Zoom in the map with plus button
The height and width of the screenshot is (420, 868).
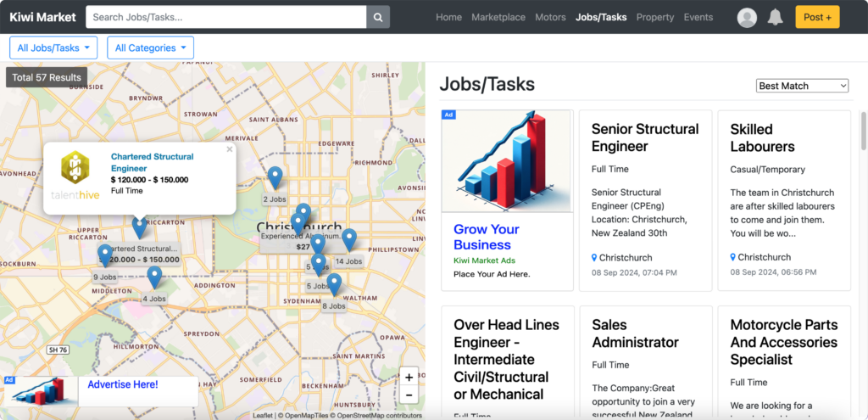tap(409, 378)
